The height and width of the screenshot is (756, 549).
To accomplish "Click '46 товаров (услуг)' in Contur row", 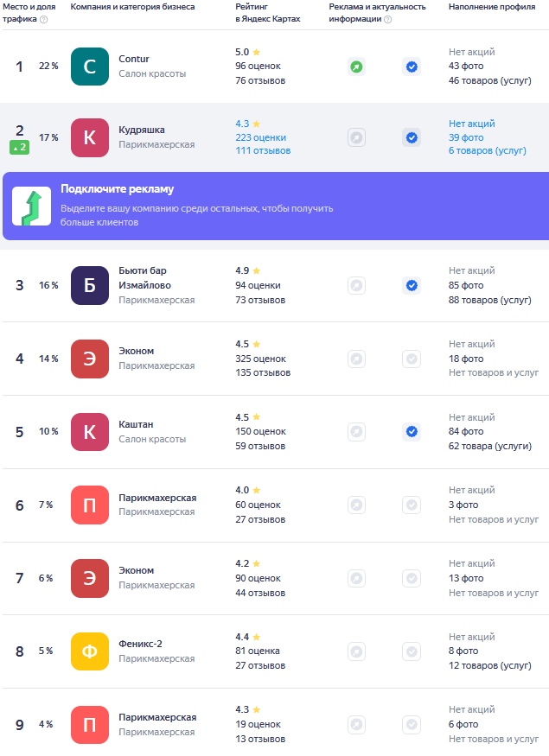I will 489,80.
